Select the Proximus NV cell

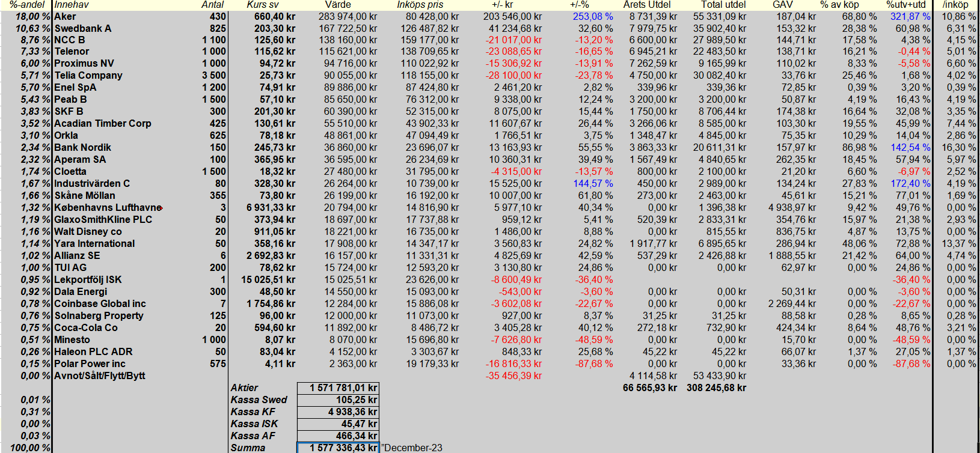[84, 64]
